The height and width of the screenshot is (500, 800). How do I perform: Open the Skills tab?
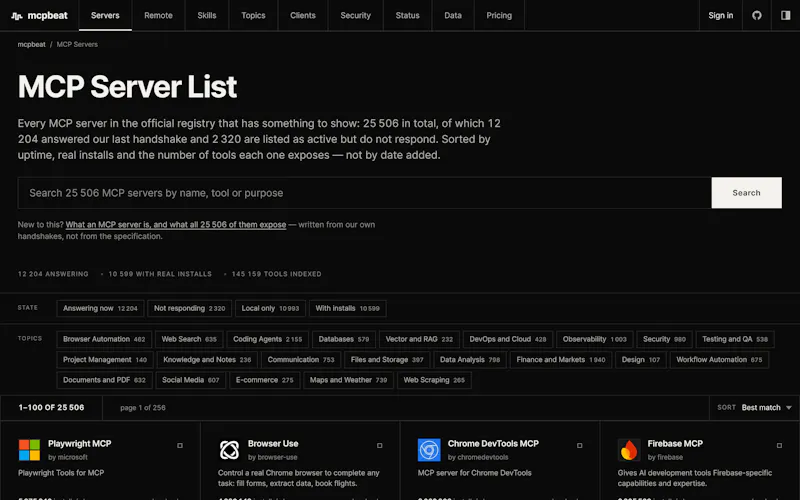click(x=207, y=15)
